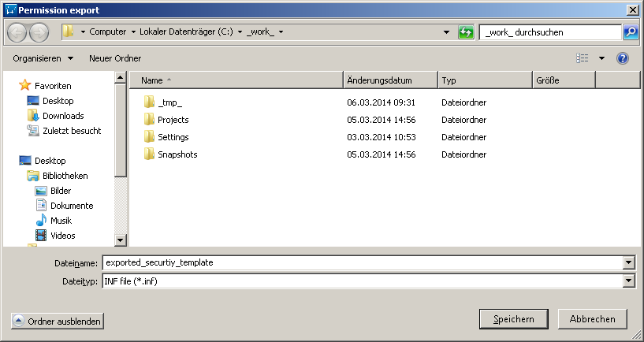Open the _tmp_ folder

(169, 102)
